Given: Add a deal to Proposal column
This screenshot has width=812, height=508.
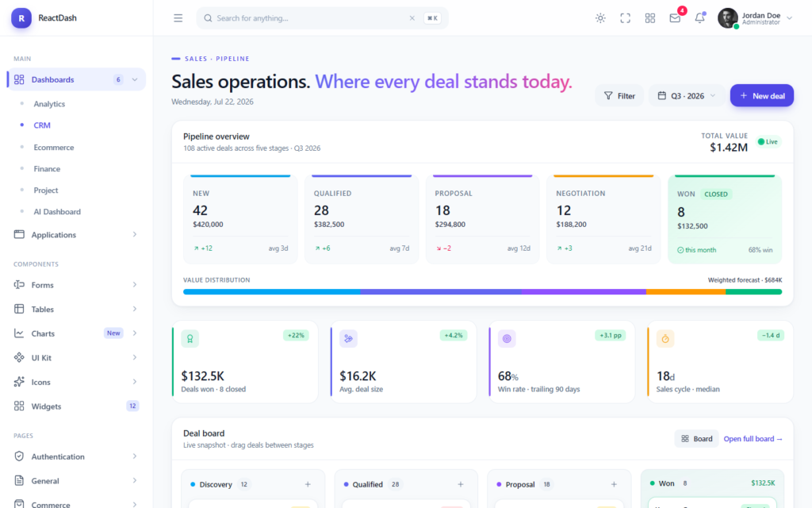Looking at the screenshot, I should [614, 484].
